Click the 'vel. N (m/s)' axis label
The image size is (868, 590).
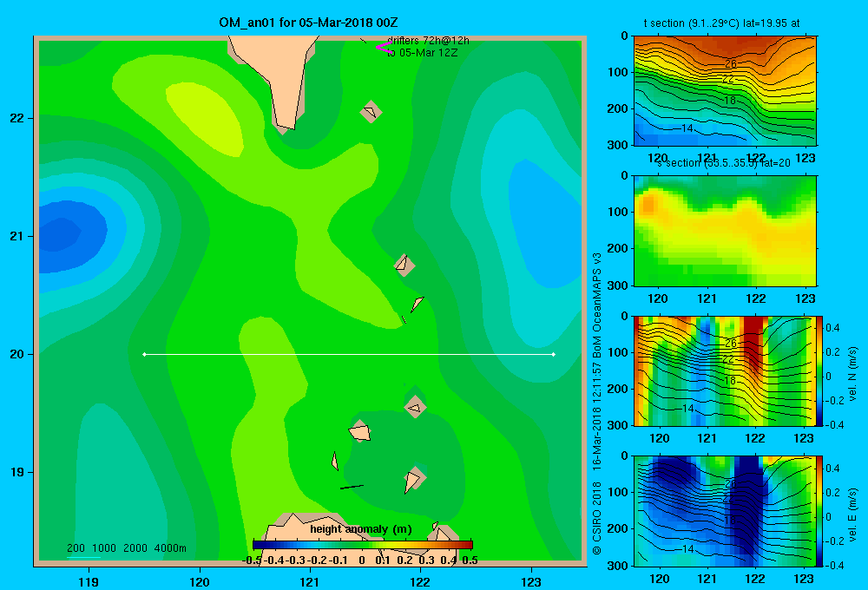pos(852,374)
